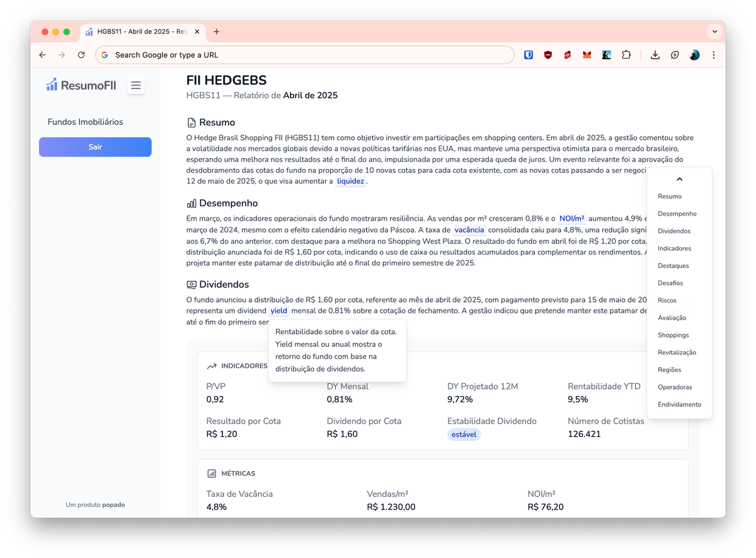Click the vacância glossary term
Screen dimensions: 756x558
coord(469,230)
